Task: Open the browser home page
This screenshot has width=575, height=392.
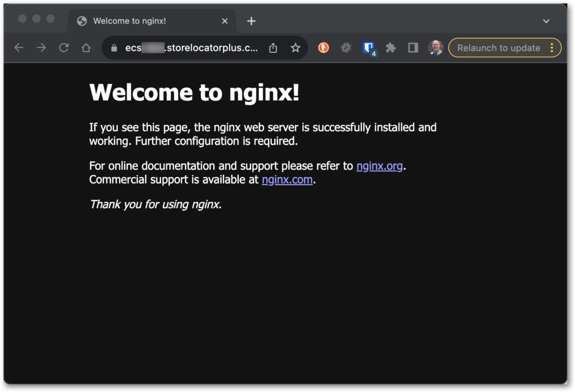Action: [86, 48]
